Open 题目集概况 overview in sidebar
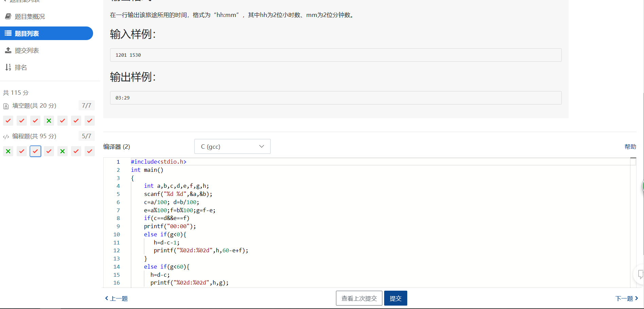The image size is (644, 309). 30,17
